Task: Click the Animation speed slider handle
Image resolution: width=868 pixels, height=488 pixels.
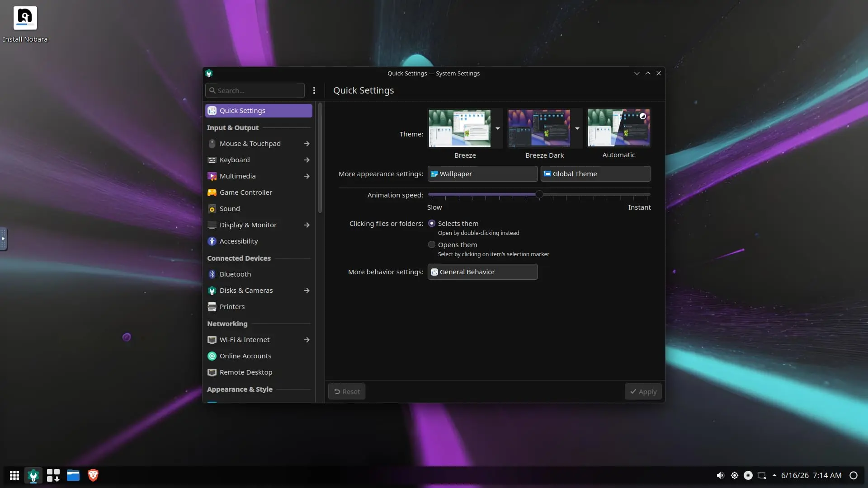Action: click(x=539, y=195)
